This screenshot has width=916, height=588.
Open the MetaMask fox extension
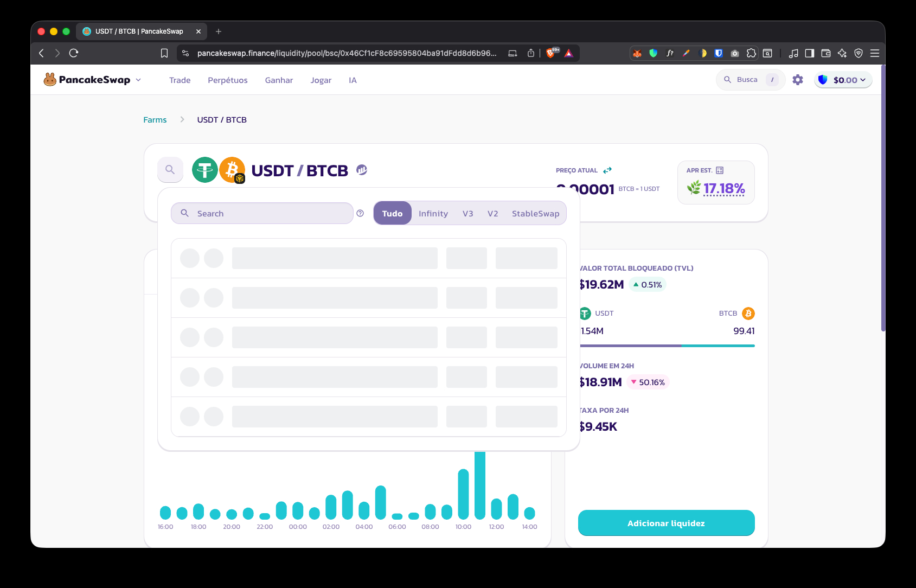click(x=637, y=53)
